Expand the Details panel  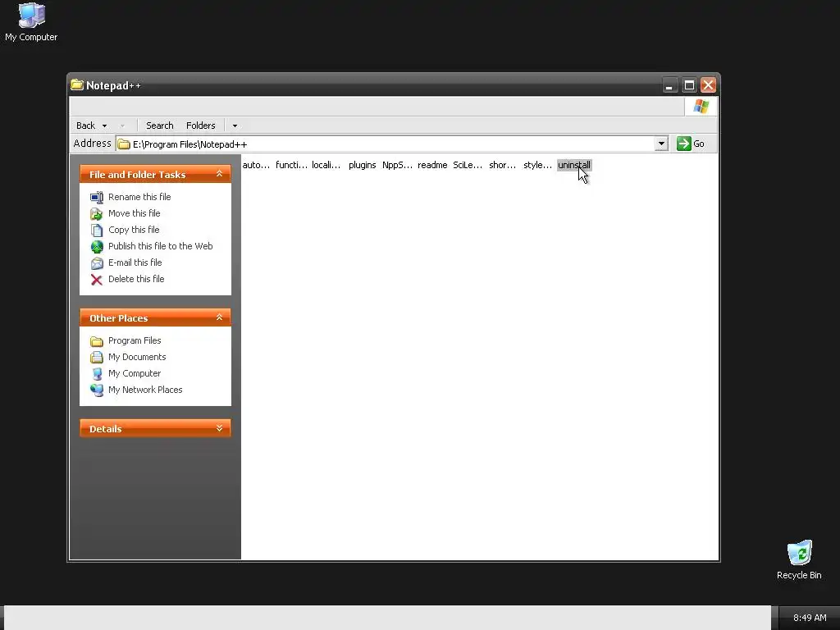pyautogui.click(x=219, y=428)
